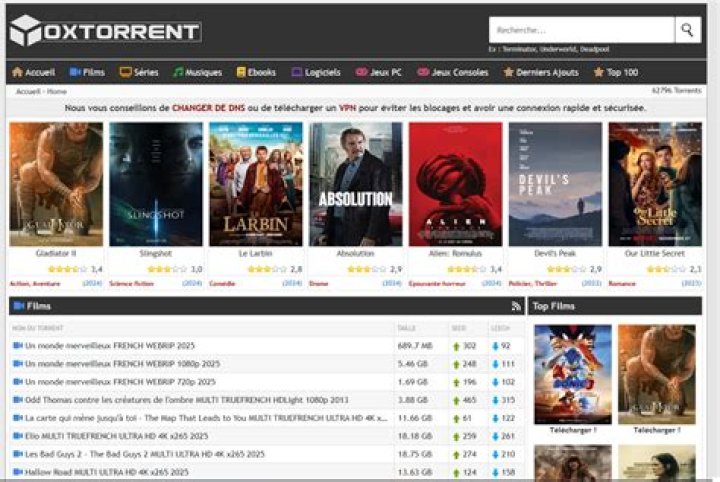The width and height of the screenshot is (720, 482).
Task: Open the Musiques menu item
Action: (197, 72)
